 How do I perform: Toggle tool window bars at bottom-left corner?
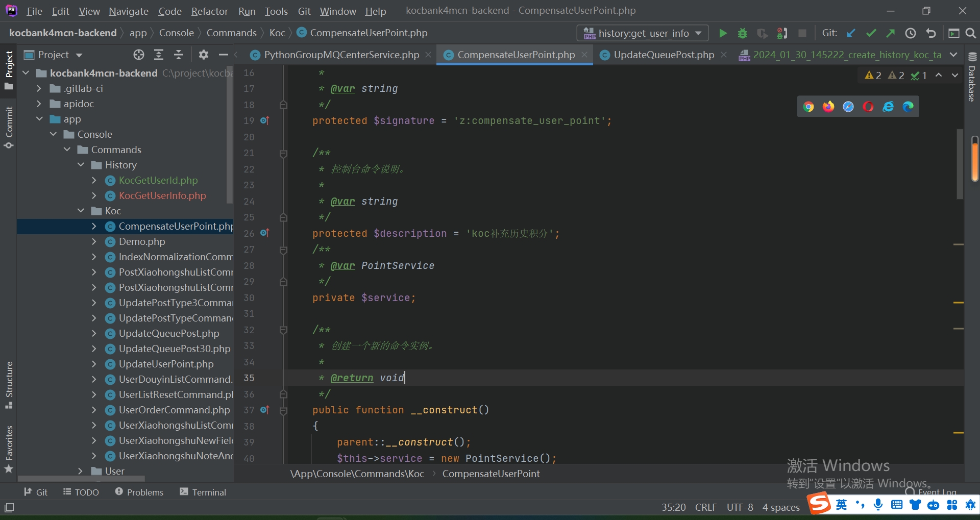pos(9,508)
